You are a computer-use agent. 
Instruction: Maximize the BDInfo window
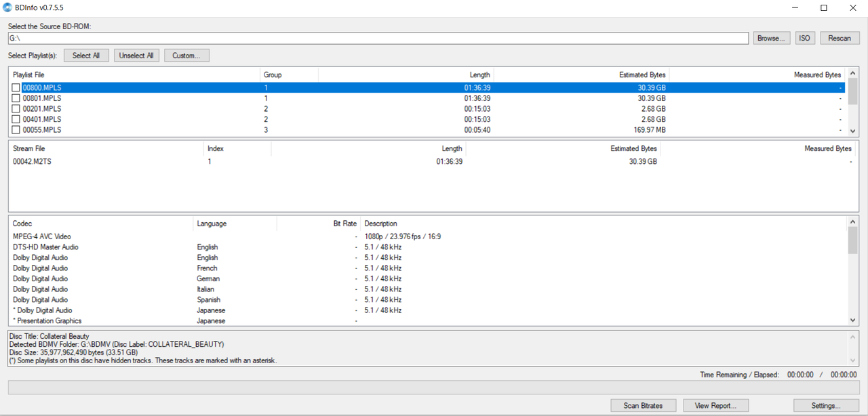pyautogui.click(x=824, y=7)
